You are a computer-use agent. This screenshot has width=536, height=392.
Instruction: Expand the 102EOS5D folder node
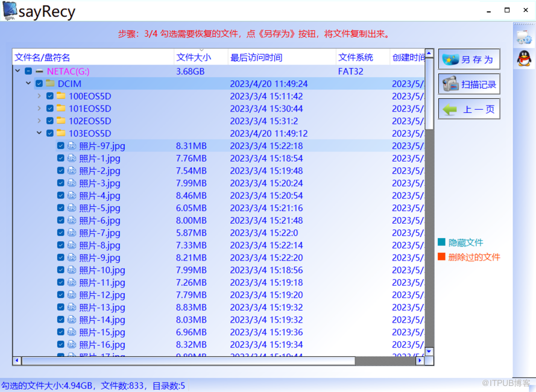[x=39, y=121]
